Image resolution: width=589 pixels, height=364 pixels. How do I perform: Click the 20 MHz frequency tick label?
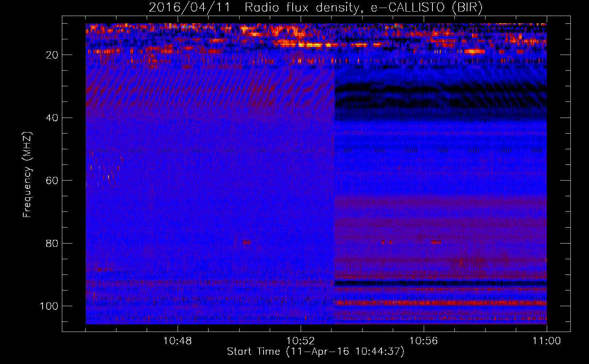[x=52, y=55]
